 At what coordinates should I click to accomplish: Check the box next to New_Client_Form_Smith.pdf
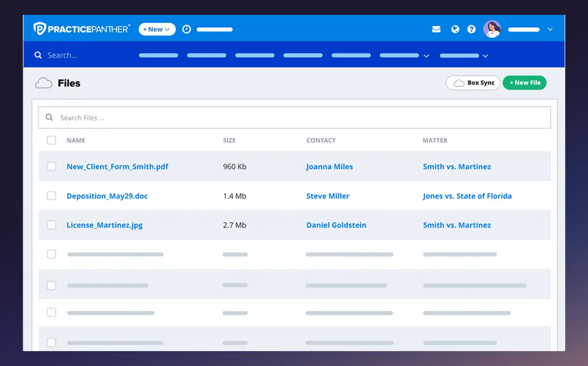coord(51,166)
